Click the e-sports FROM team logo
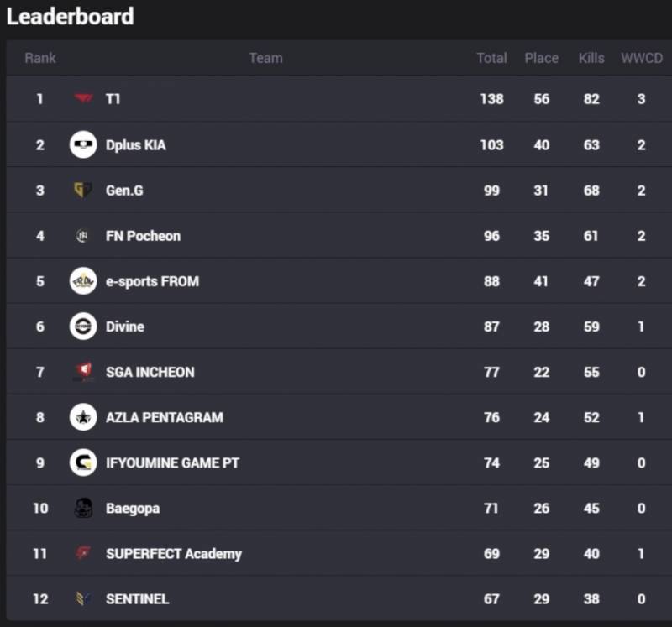Screen dimensions: 672x627 pyautogui.click(x=83, y=281)
